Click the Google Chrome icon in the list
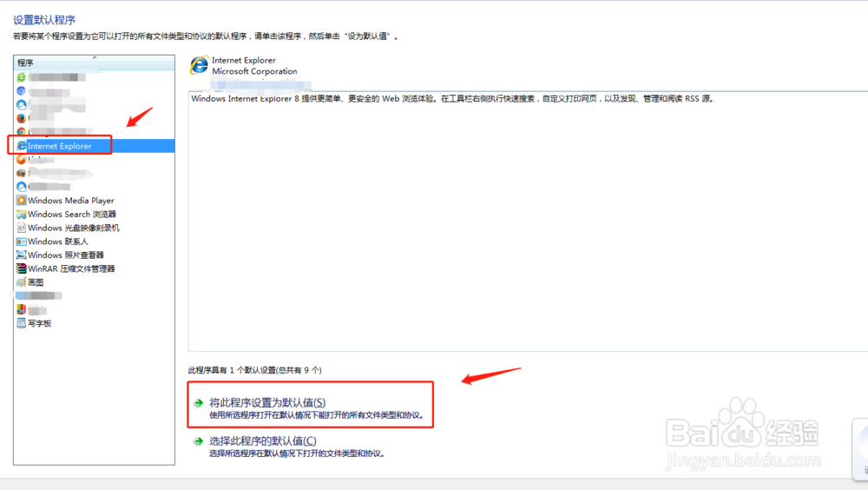This screenshot has width=868, height=490. tap(21, 132)
